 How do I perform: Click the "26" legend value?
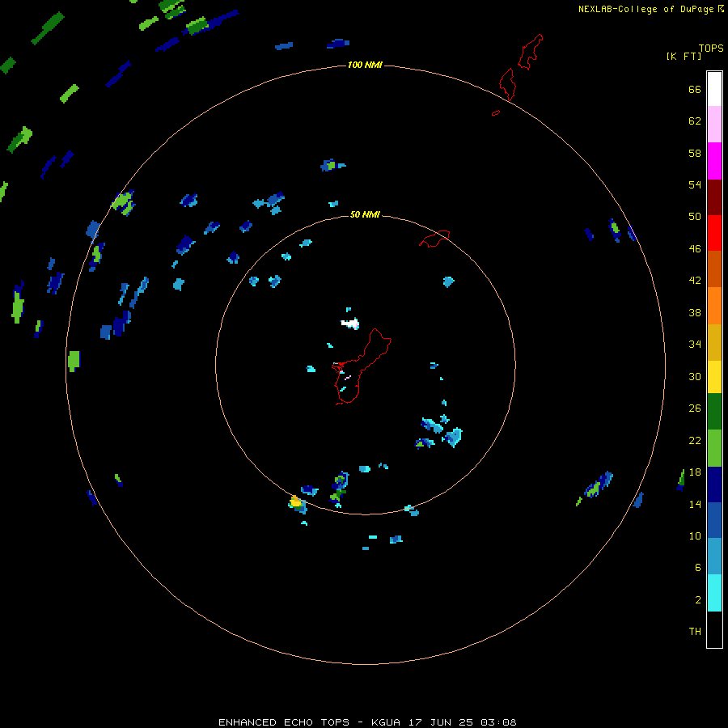[695, 408]
